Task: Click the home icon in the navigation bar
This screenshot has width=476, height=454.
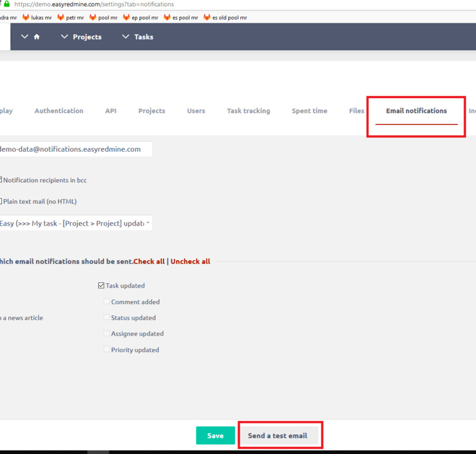Action: (x=36, y=36)
